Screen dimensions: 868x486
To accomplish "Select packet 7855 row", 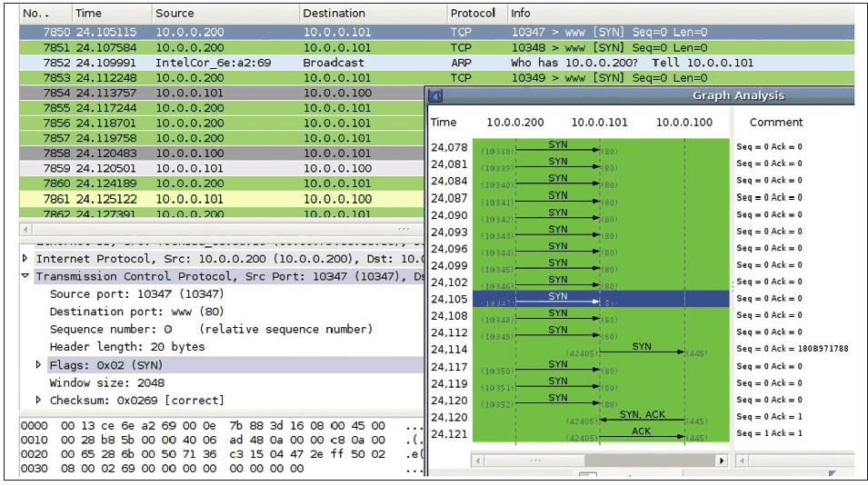I will [222, 108].
